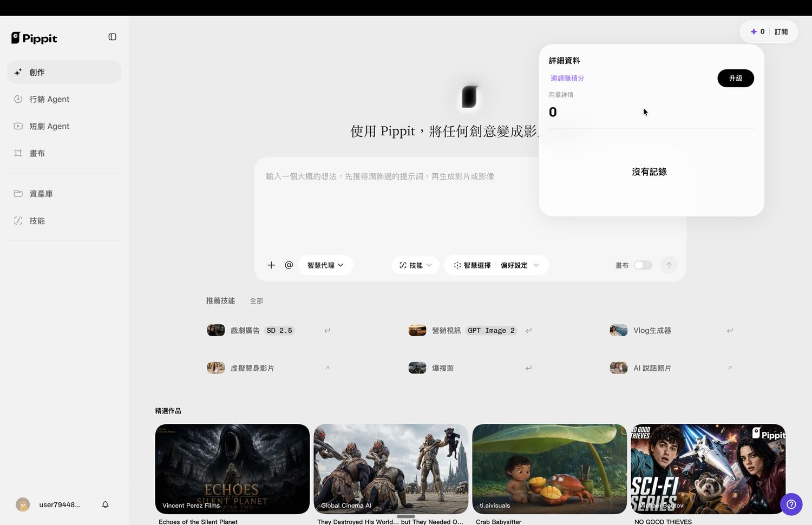Collapse the sidebar with the panel icon
Image resolution: width=812 pixels, height=525 pixels.
point(113,37)
